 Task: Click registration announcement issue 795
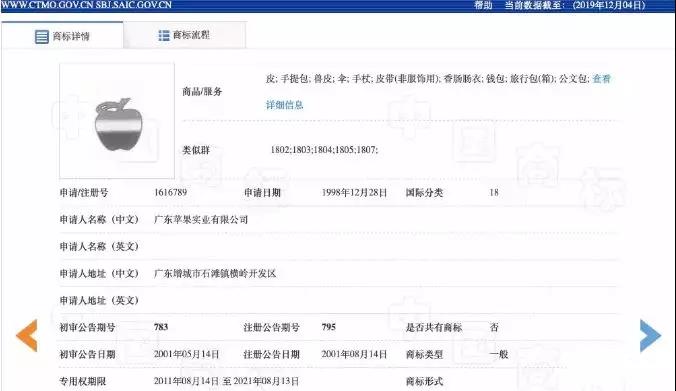click(x=329, y=327)
